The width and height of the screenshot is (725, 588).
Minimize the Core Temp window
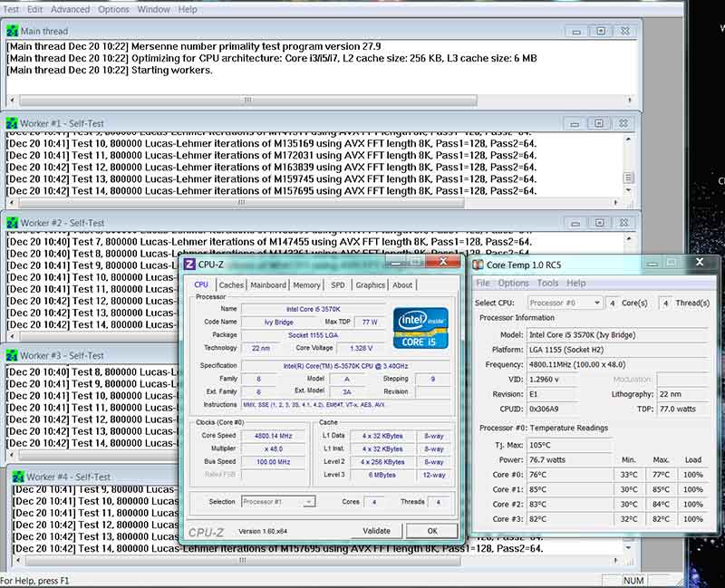tap(652, 263)
